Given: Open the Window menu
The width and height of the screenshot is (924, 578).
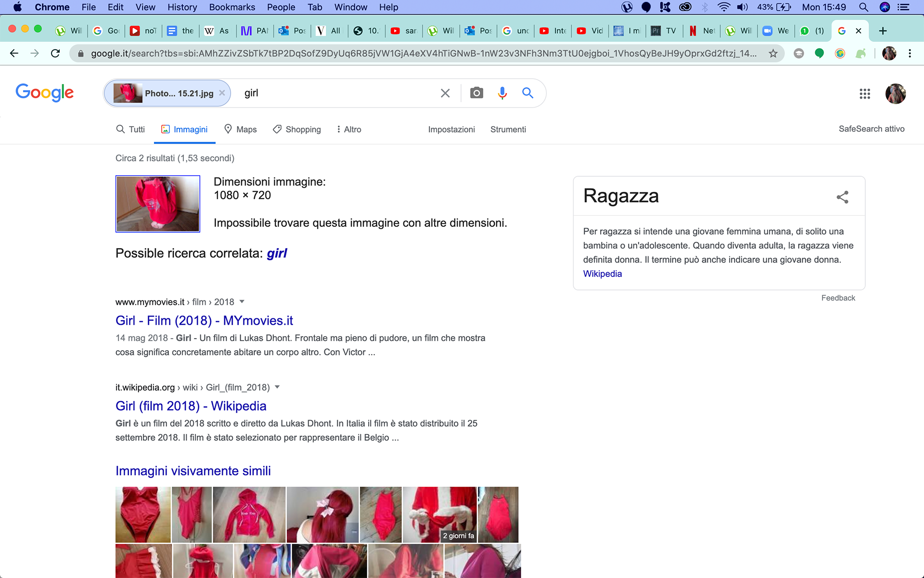Looking at the screenshot, I should coord(350,7).
